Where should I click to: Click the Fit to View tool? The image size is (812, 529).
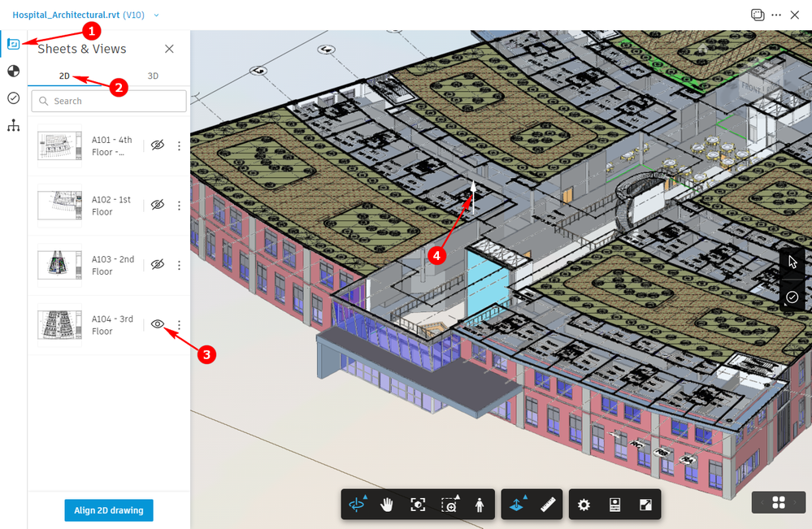pos(418,505)
